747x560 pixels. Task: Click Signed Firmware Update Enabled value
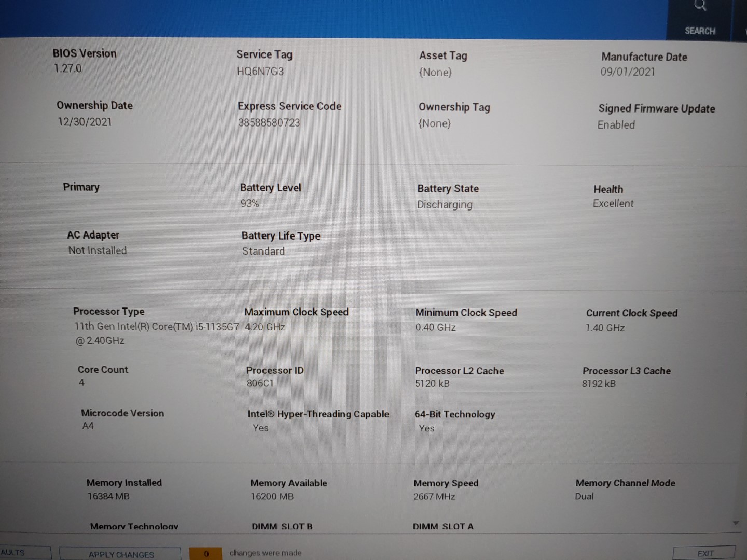pyautogui.click(x=616, y=125)
